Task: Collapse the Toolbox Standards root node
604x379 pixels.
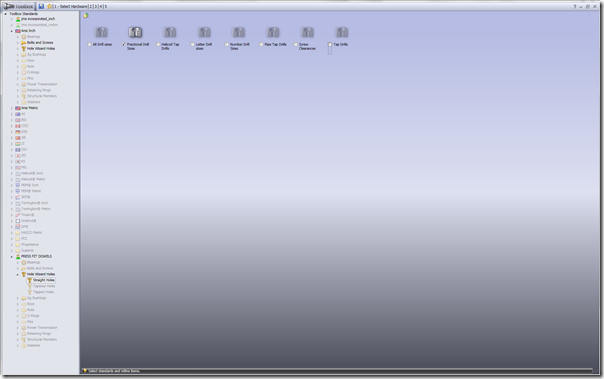Action: [x=6, y=14]
